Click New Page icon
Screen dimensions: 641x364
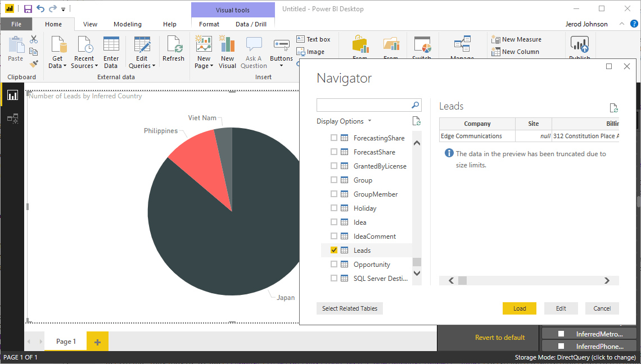pos(204,44)
